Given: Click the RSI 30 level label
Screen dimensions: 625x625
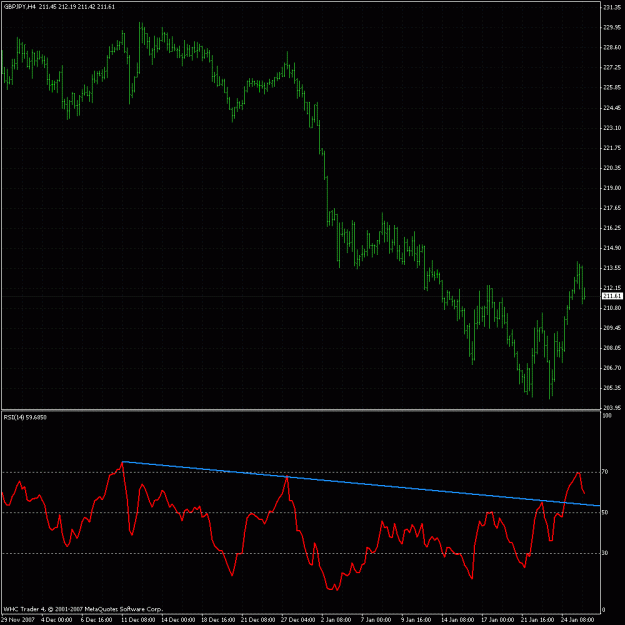Looking at the screenshot, I should point(605,553).
